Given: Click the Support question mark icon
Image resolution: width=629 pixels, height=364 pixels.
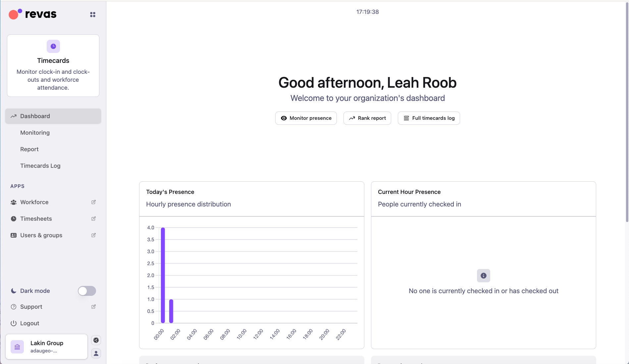Looking at the screenshot, I should tap(13, 307).
